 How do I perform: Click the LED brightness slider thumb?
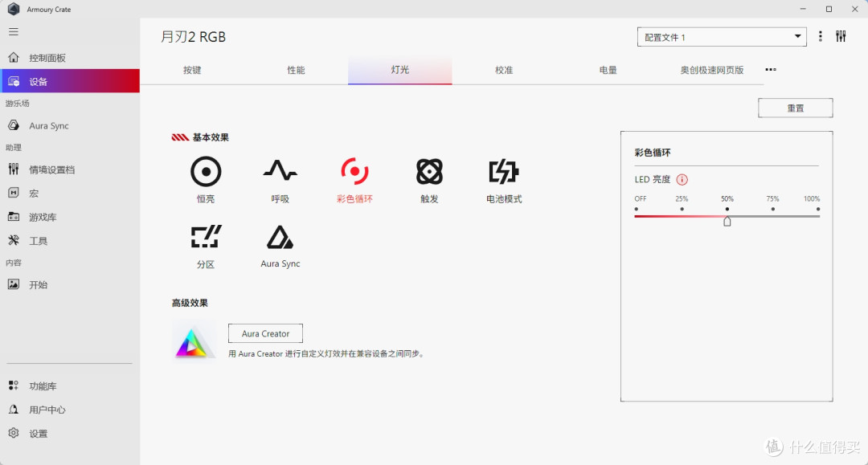(x=727, y=221)
